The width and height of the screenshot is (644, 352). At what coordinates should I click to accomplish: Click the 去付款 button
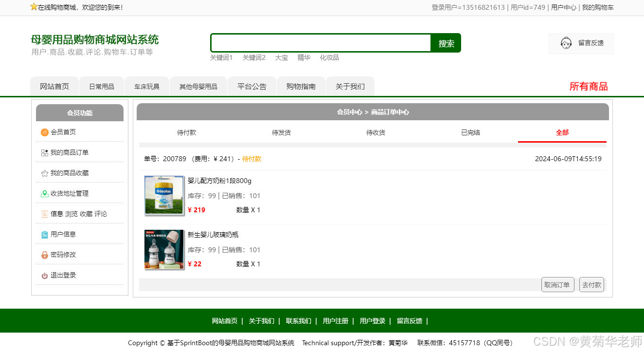click(591, 285)
